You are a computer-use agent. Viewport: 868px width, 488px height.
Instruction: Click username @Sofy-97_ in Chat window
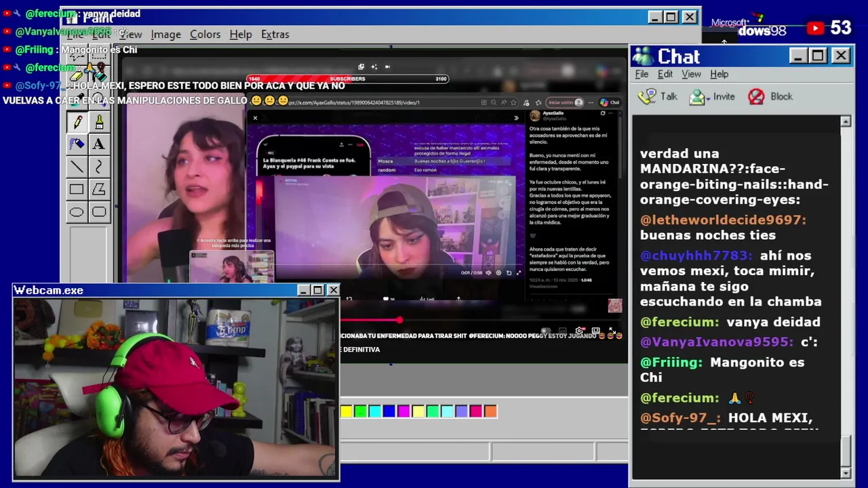click(x=680, y=418)
